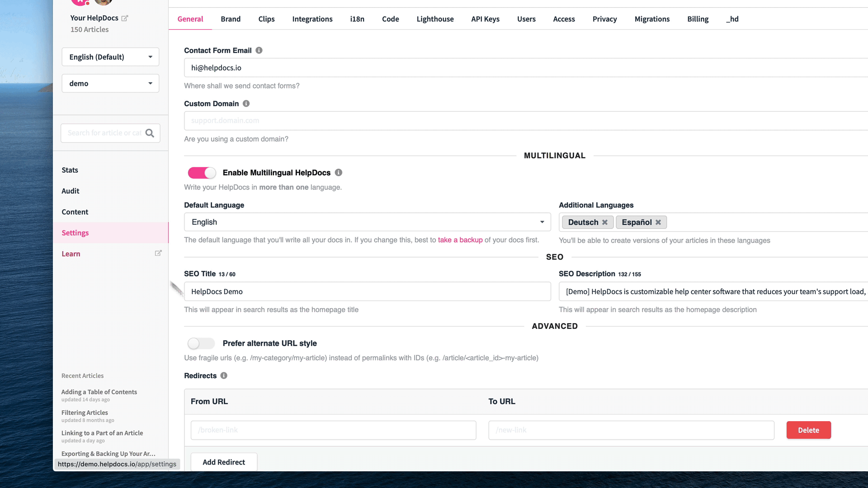Click the info icon beside Contact Form Email
The width and height of the screenshot is (868, 488).
click(x=259, y=50)
